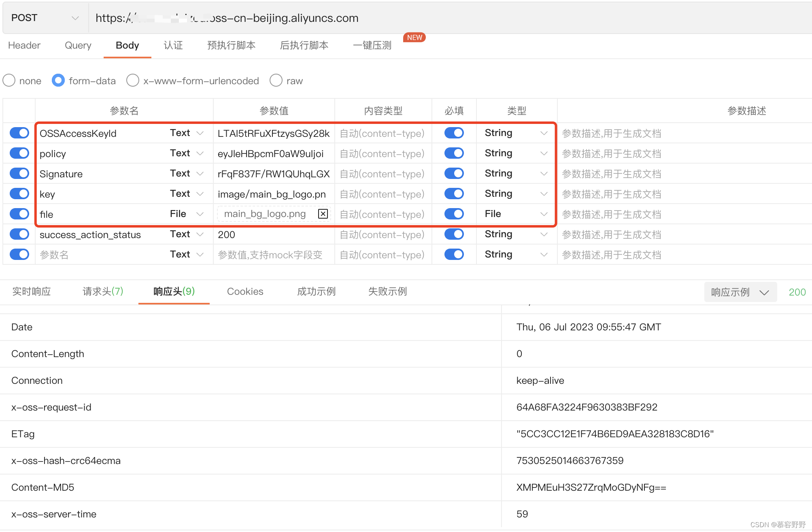Expand the 响应示例 dropdown

(740, 292)
